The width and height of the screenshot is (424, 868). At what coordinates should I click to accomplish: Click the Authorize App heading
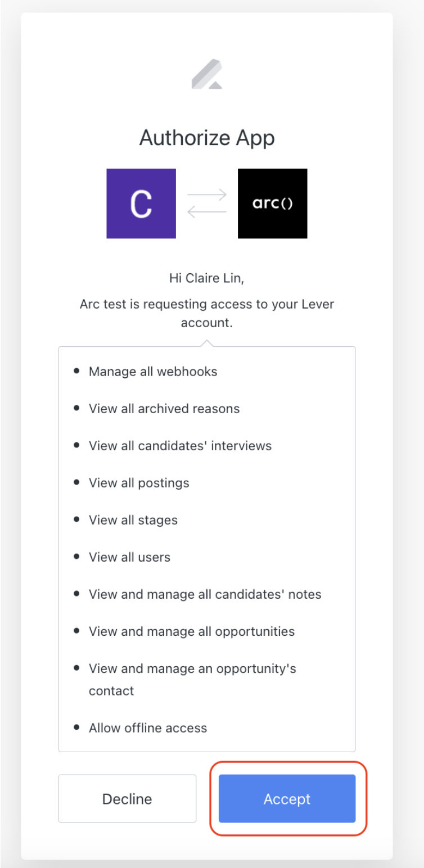pyautogui.click(x=207, y=137)
